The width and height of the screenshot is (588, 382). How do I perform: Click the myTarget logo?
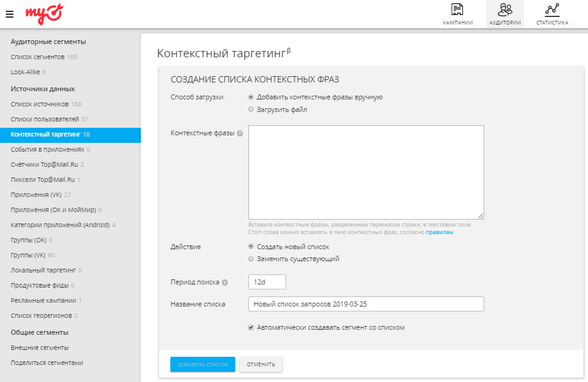click(x=44, y=12)
